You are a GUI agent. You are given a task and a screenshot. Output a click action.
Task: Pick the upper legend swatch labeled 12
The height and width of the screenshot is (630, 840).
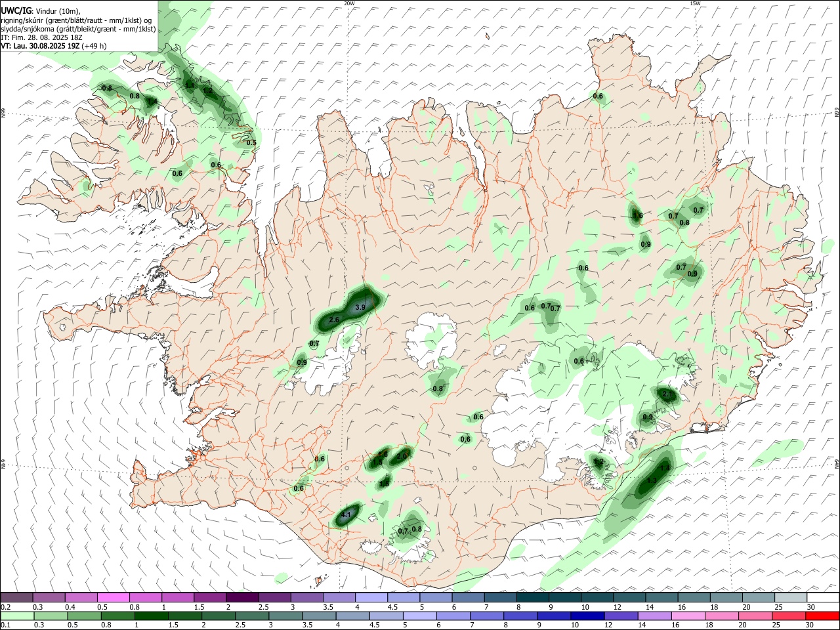[629, 597]
